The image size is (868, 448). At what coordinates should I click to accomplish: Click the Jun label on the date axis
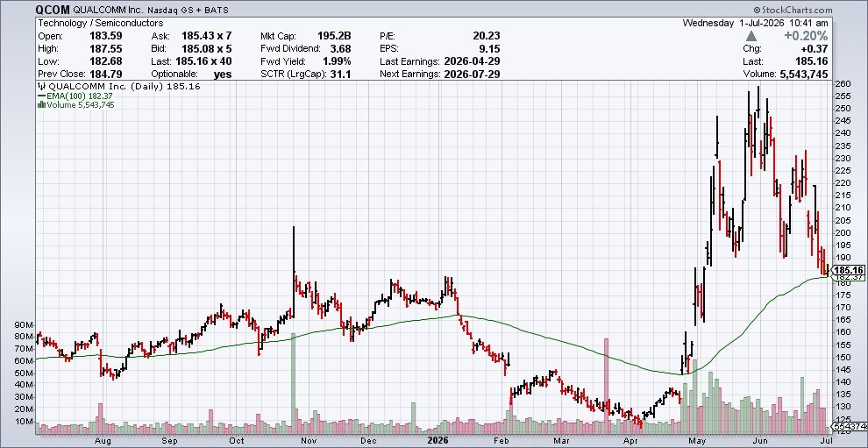pos(762,441)
